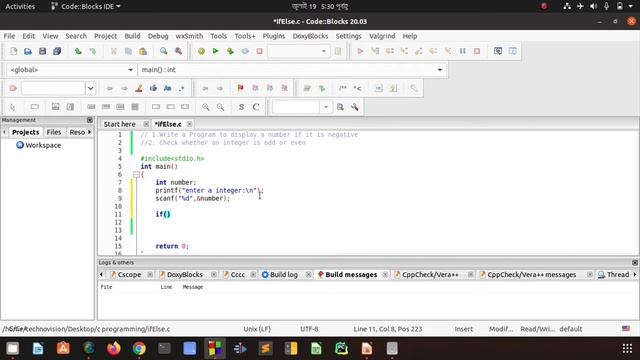The width and height of the screenshot is (640, 360).
Task: Open Firefox from the dock
Action: click(x=114, y=348)
